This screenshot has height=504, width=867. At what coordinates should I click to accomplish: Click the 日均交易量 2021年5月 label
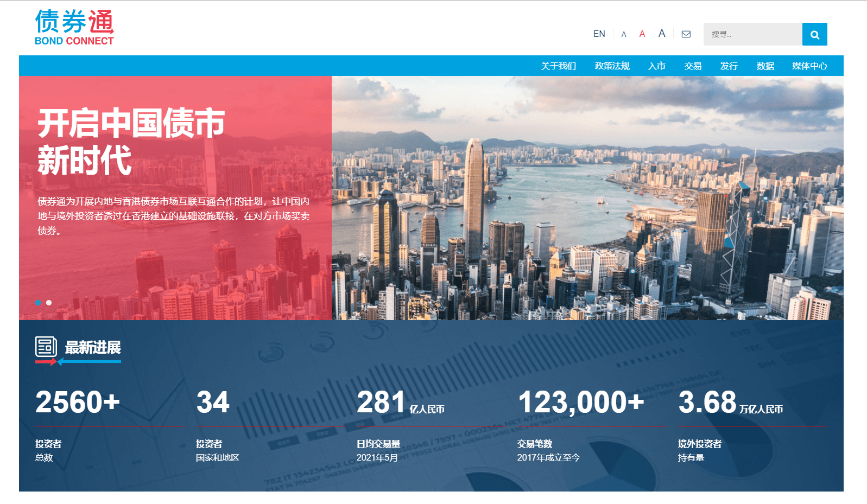coord(378,451)
